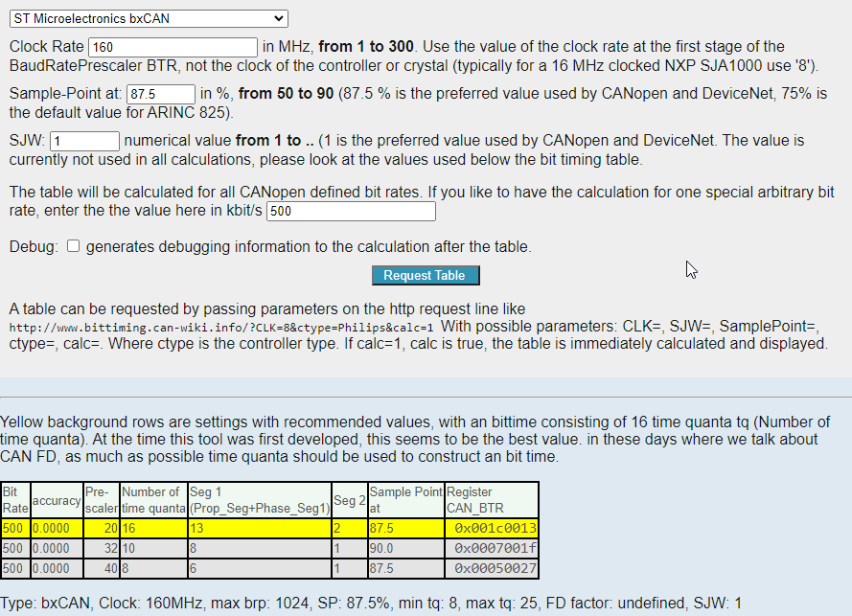This screenshot has height=616, width=852.
Task: Click the Sample Point at column header
Action: click(406, 500)
